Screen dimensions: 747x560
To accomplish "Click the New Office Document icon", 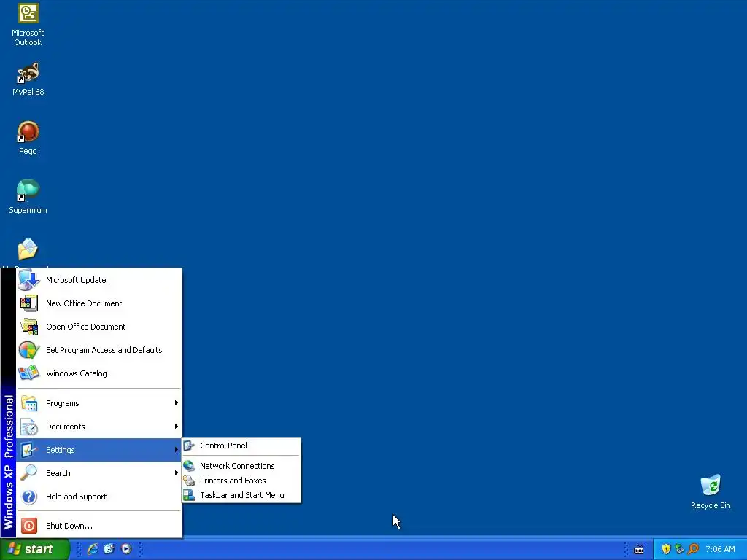I will point(28,303).
